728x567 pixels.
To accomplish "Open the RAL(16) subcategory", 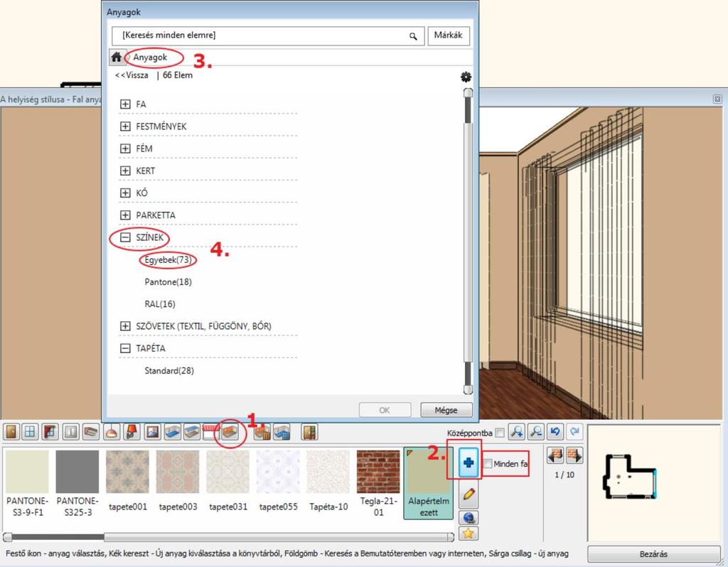I will tap(160, 304).
